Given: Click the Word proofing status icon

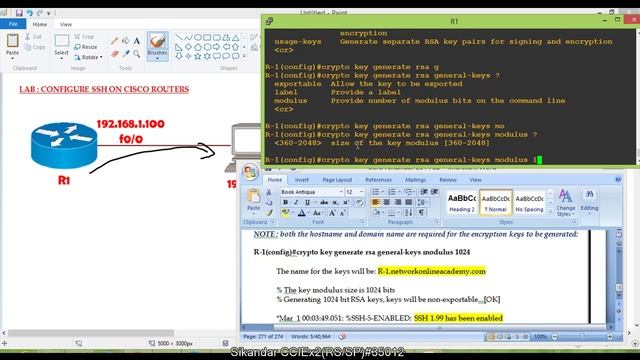Looking at the screenshot, I should tap(342, 336).
